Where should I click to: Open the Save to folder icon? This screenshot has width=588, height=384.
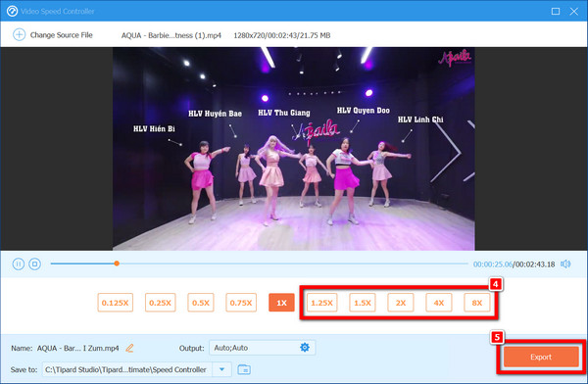(x=244, y=369)
